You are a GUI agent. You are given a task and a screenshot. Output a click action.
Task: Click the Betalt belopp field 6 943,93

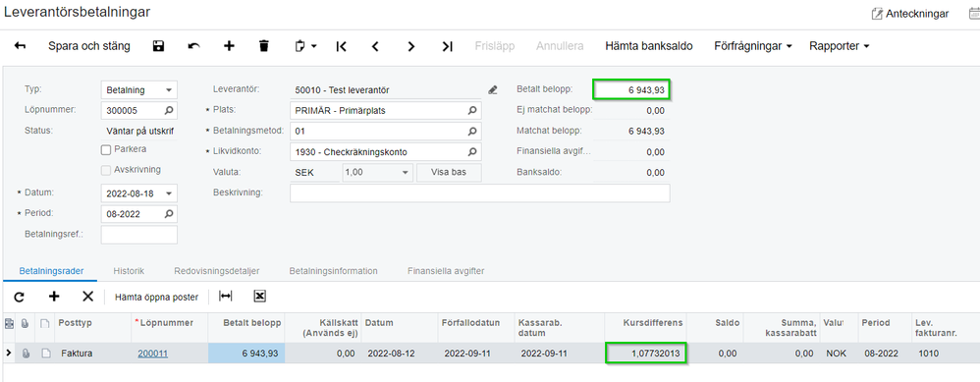point(631,90)
